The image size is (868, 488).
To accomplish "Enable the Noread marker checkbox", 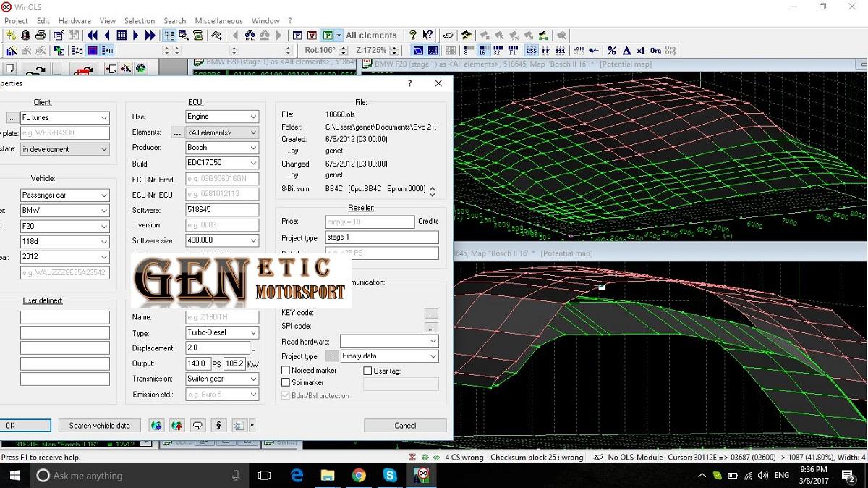I will (x=286, y=371).
